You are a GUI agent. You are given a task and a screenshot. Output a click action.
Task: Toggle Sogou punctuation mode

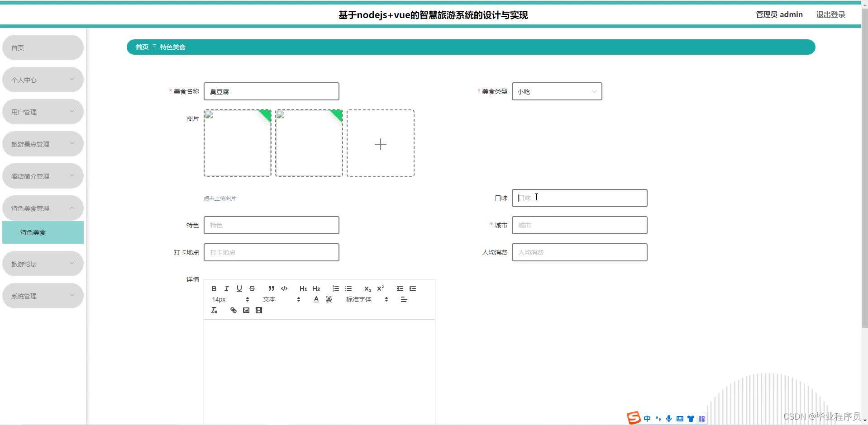658,419
